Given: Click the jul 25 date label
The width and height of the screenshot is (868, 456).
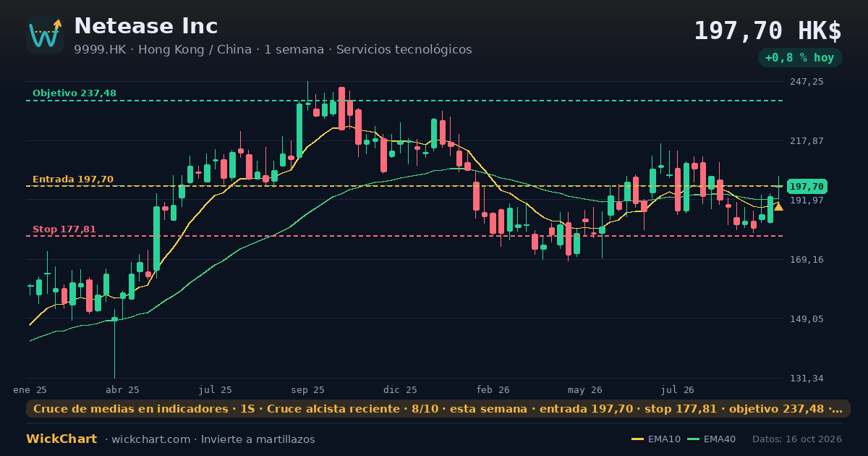Looking at the screenshot, I should point(216,389).
